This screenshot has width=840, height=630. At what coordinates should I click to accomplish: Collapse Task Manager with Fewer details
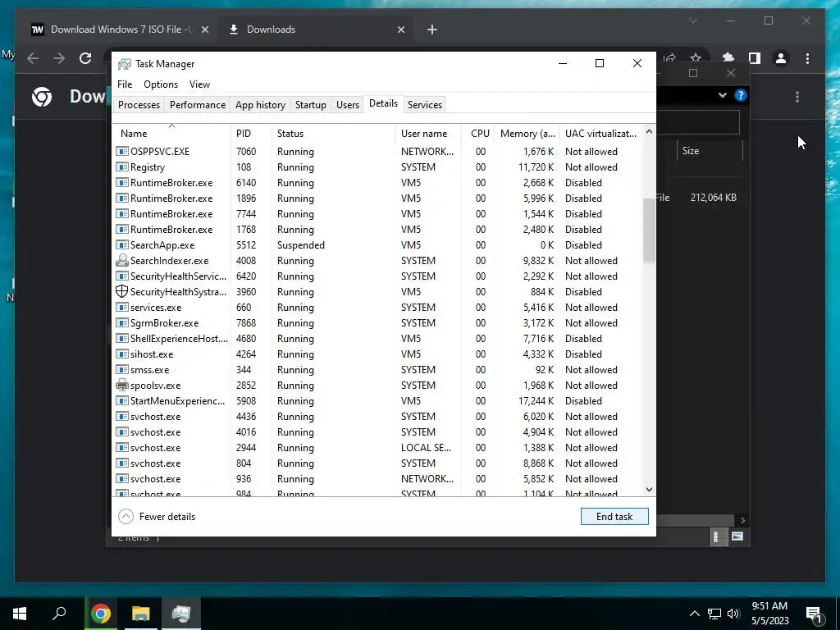157,517
